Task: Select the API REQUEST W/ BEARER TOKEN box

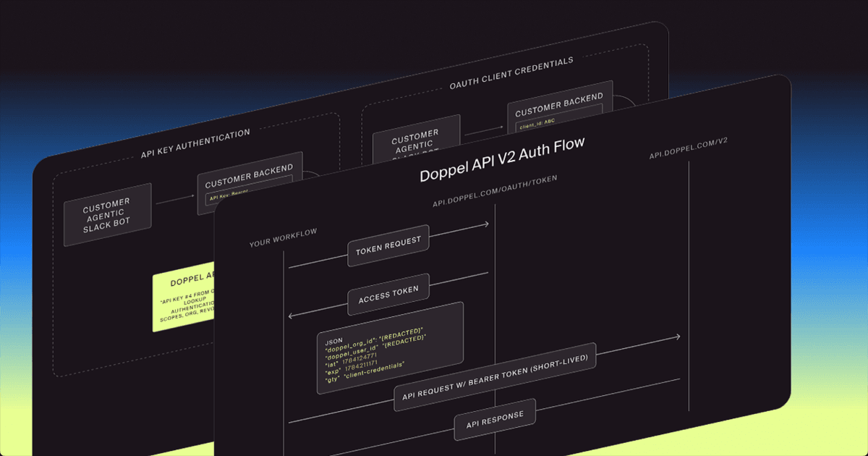Action: [x=495, y=376]
